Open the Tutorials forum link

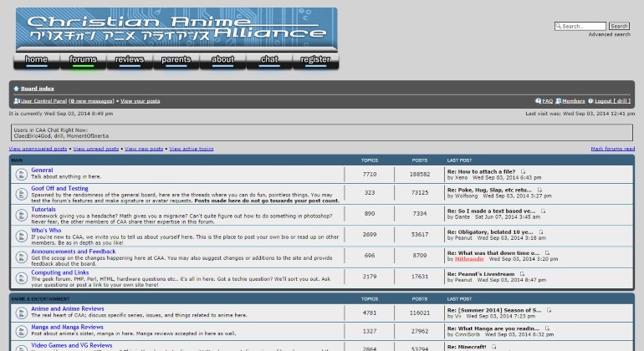(x=43, y=210)
